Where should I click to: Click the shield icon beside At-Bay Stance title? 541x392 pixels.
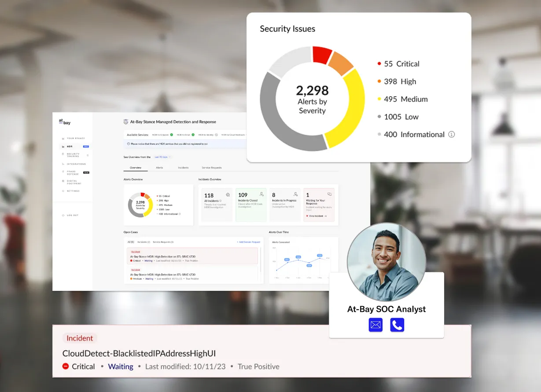pos(126,122)
